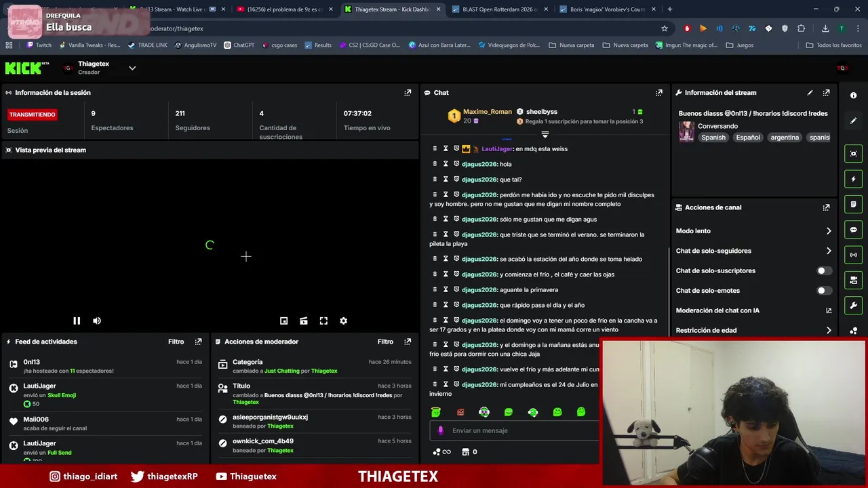This screenshot has height=488, width=868.
Task: Click the shield icon on 'que tal?' message
Action: pyautogui.click(x=456, y=180)
